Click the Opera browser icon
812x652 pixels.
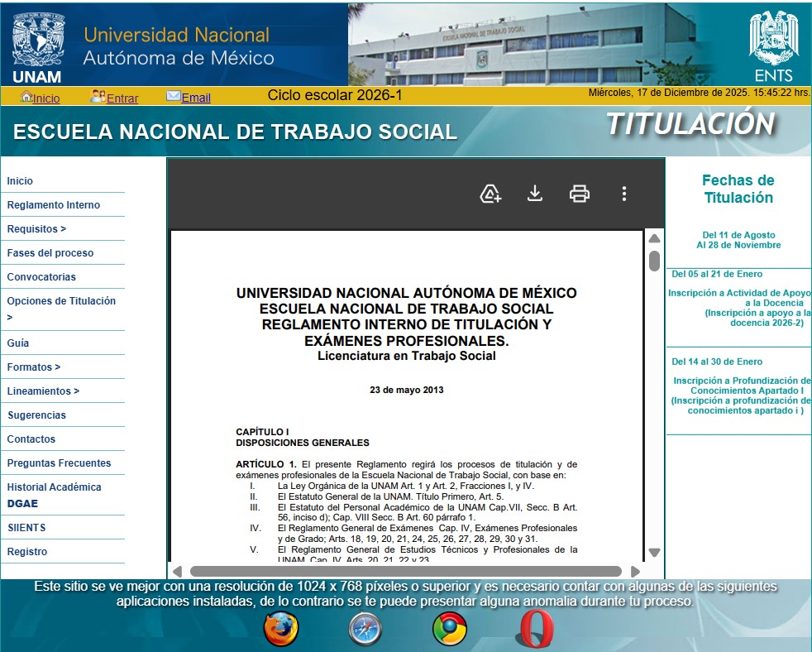click(536, 629)
